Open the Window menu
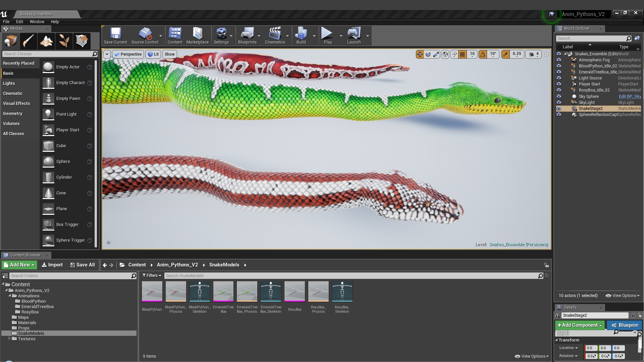This screenshot has width=644, height=362. click(37, 21)
